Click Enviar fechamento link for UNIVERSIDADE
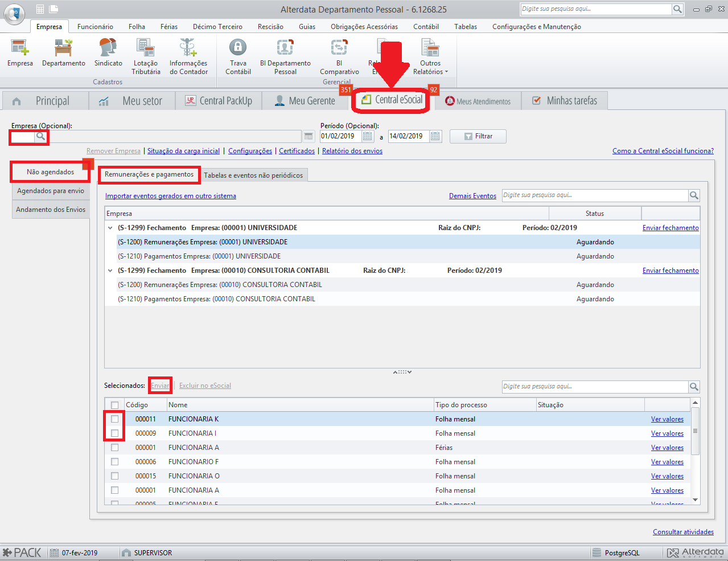The image size is (728, 561). pos(671,228)
